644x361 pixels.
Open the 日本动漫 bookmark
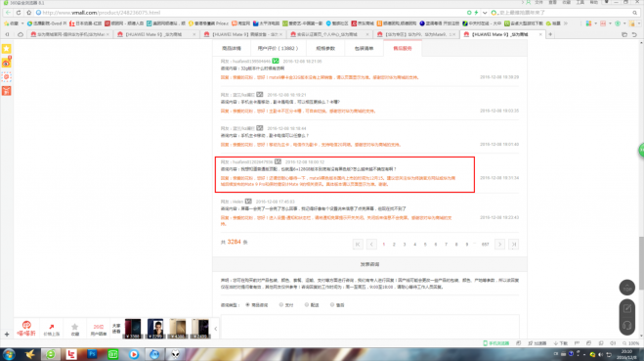click(x=86, y=23)
